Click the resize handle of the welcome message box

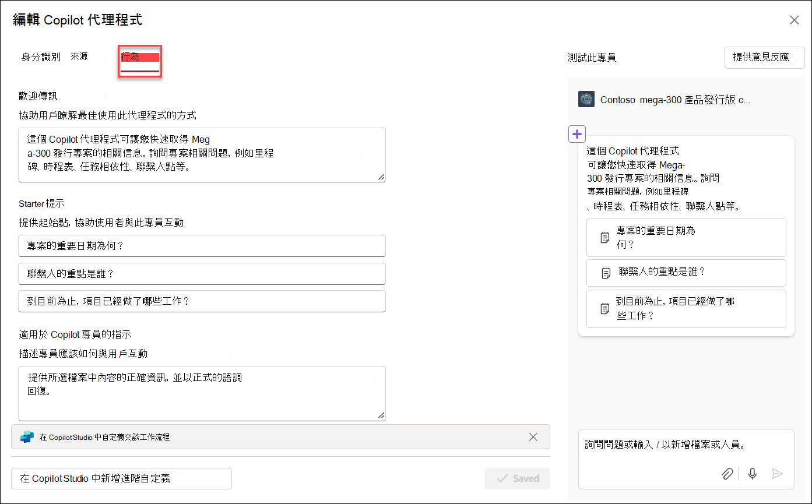[381, 177]
